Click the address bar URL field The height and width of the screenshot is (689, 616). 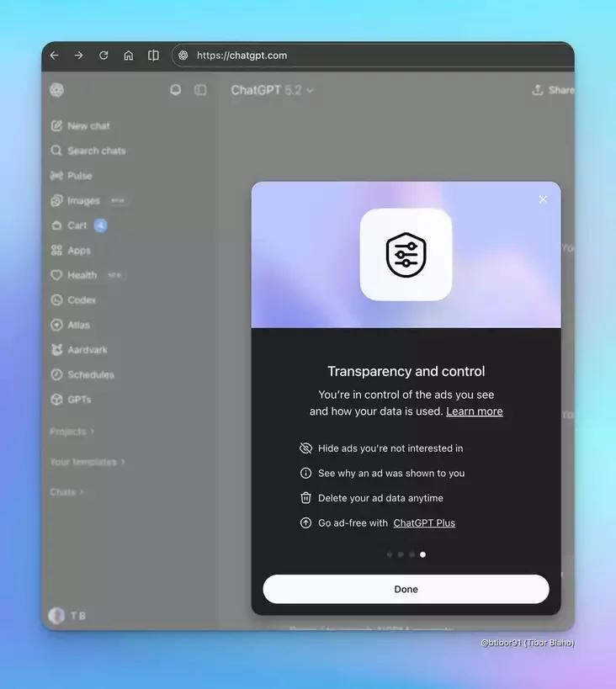(370, 56)
